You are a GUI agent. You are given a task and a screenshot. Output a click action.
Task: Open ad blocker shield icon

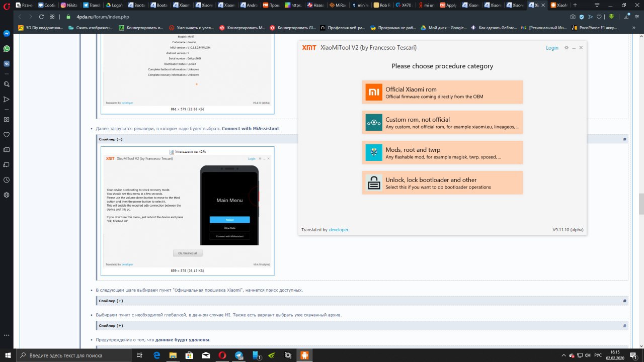(582, 17)
